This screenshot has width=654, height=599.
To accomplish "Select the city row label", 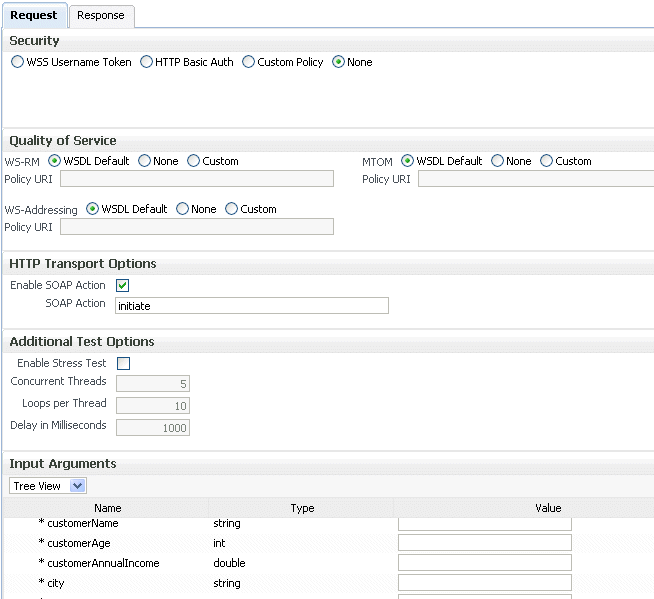I will 56,583.
